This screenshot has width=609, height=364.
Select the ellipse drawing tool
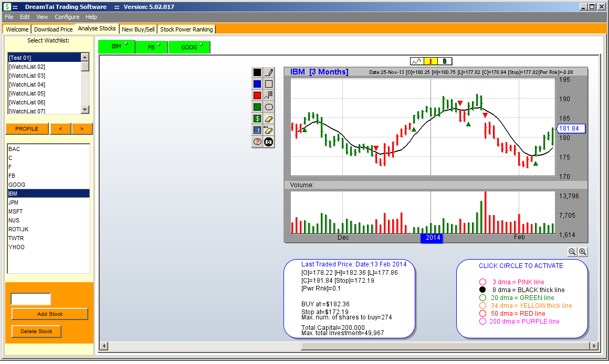269,107
